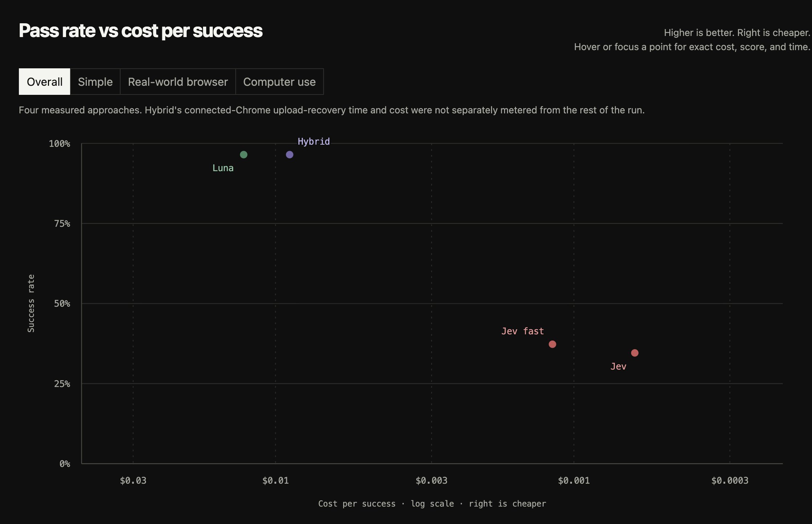Click the 0% y-axis tick label
The height and width of the screenshot is (524, 812).
(65, 464)
